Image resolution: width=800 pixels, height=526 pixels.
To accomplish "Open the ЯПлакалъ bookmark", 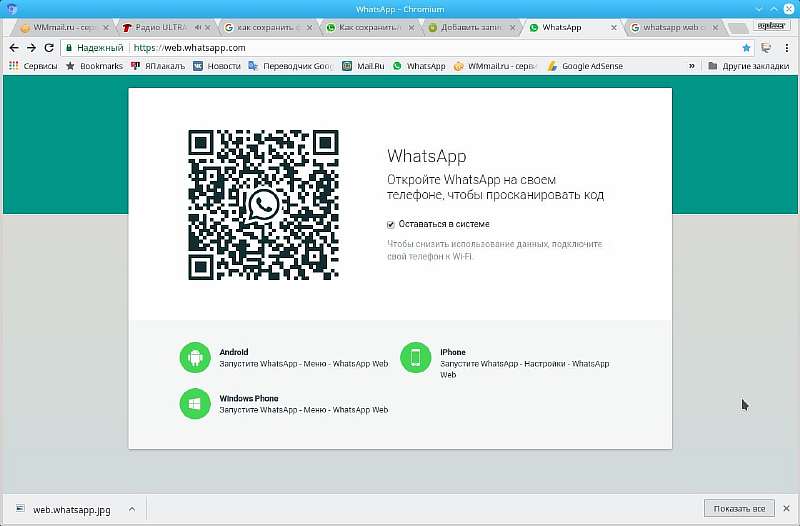I will click(158, 66).
